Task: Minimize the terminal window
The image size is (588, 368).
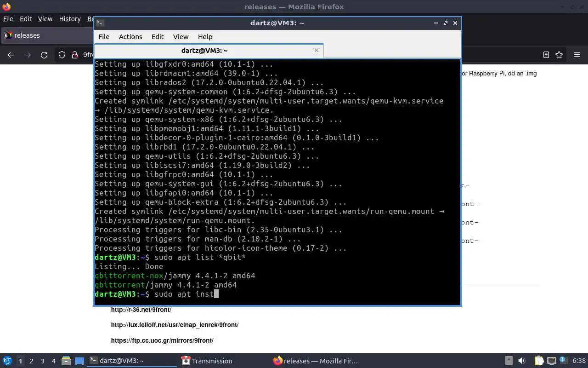Action: [435, 23]
